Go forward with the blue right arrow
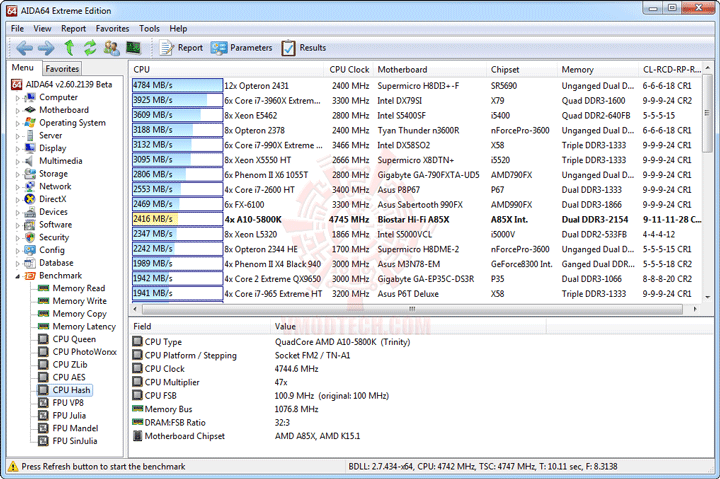720x479 pixels. (46, 48)
